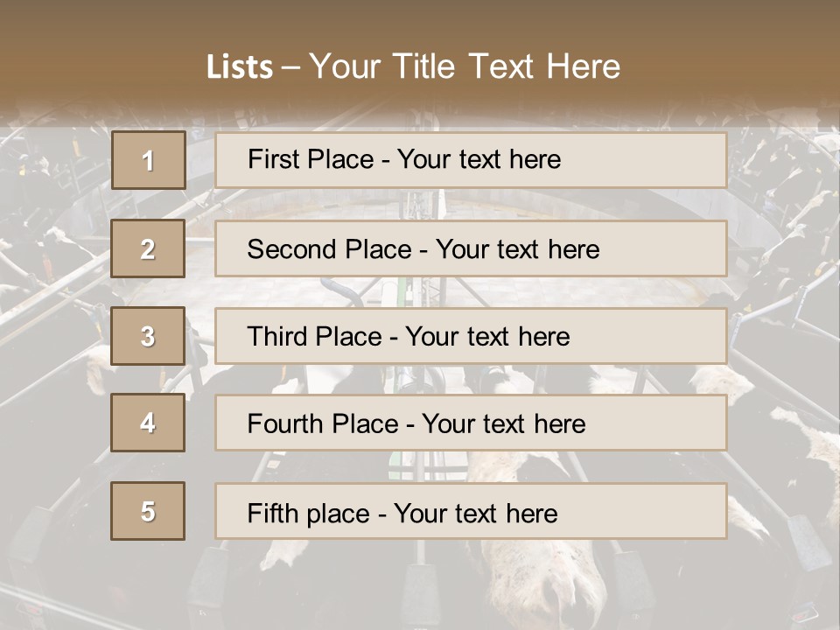Screen dimensions: 840x630
Task: Click "Your text here" in Second Place bar
Action: (517, 249)
